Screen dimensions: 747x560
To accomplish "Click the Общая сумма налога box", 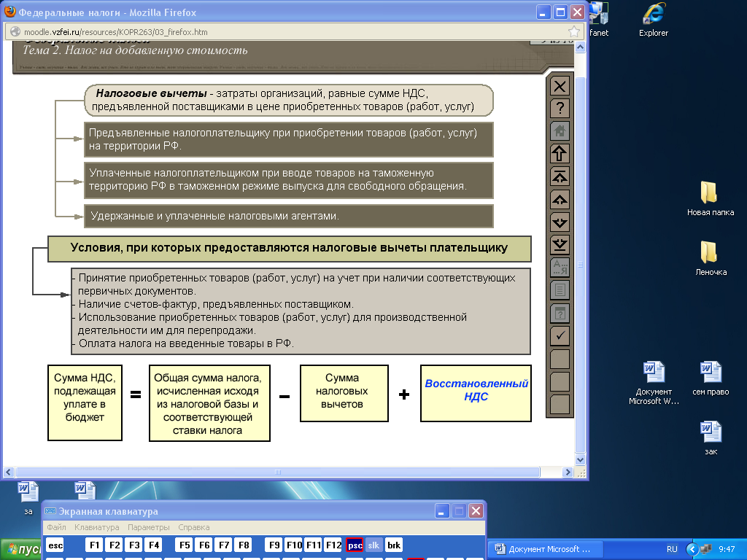I will pos(209,402).
